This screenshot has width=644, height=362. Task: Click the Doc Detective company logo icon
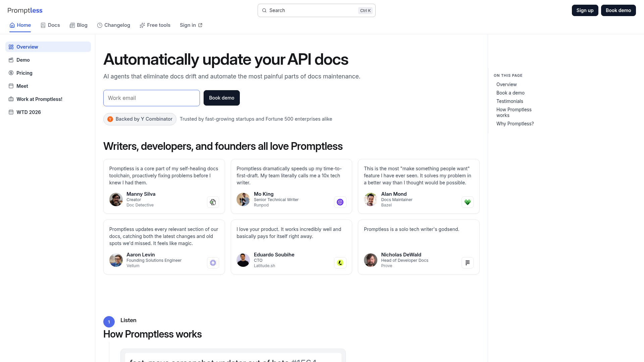point(213,202)
